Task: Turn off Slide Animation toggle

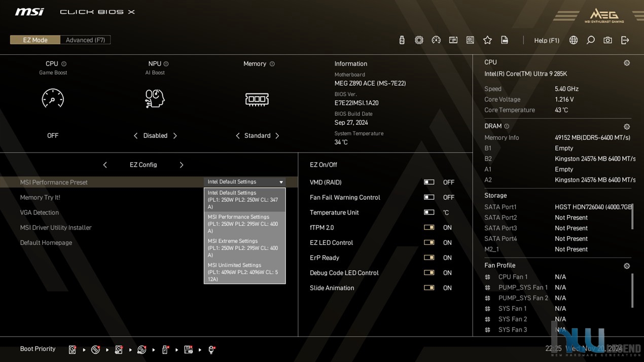Action: 429,288
